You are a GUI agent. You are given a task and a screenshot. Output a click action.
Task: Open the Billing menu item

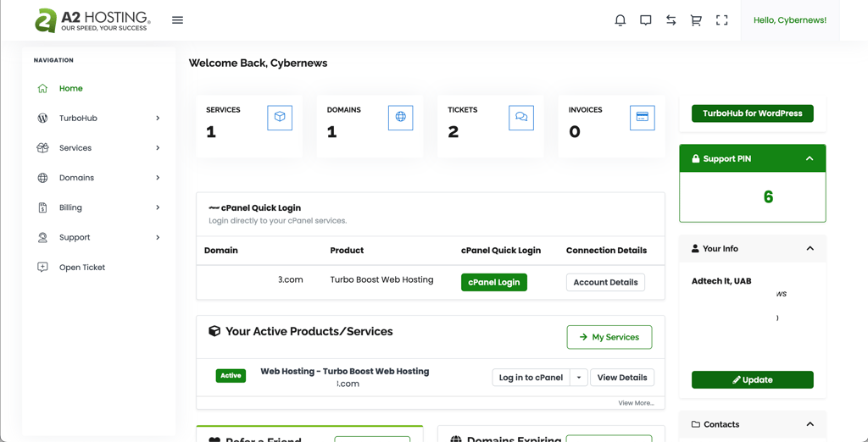point(70,208)
